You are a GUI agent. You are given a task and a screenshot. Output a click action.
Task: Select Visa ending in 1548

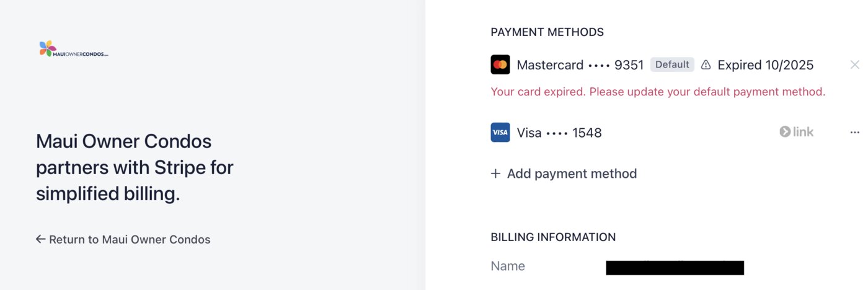click(x=559, y=133)
